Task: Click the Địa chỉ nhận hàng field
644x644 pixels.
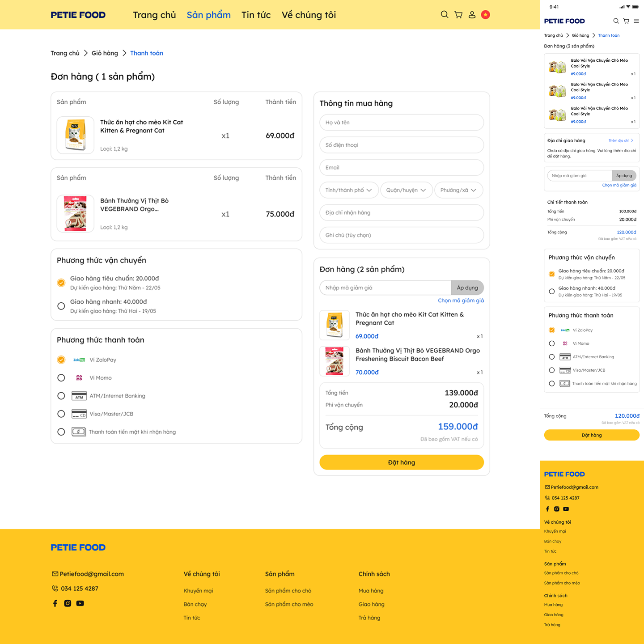Action: click(x=402, y=212)
